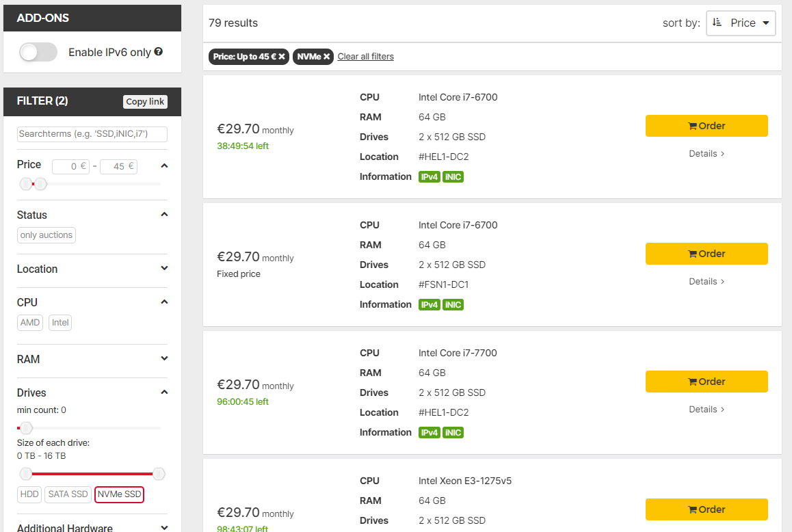The width and height of the screenshot is (792, 532).
Task: Click the minimum price input showing 0 €
Action: pos(70,166)
